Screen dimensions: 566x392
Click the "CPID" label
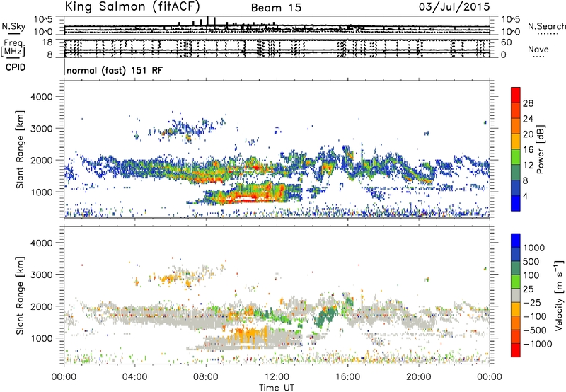(16, 67)
